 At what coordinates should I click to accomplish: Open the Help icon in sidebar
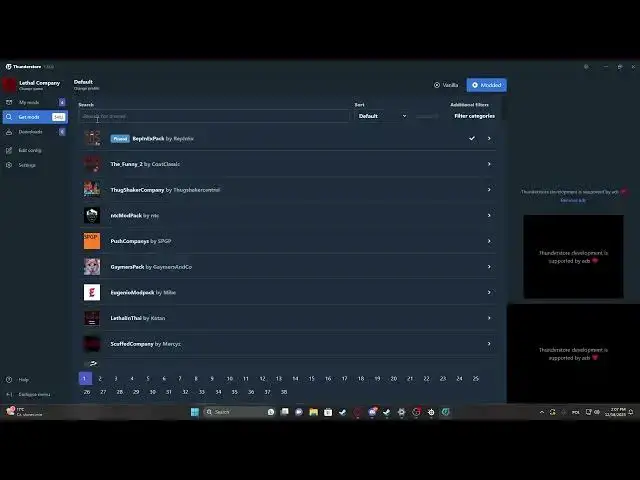[x=10, y=379]
